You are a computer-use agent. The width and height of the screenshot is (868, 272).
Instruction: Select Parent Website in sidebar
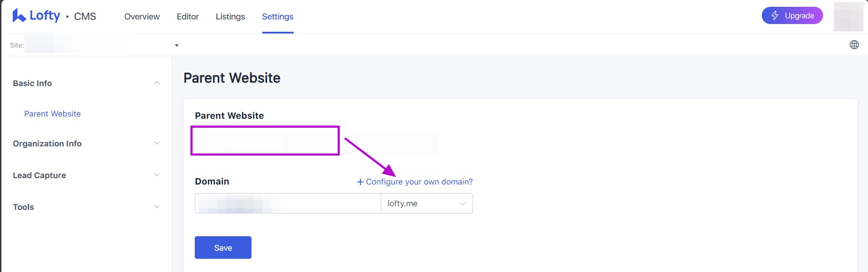52,114
